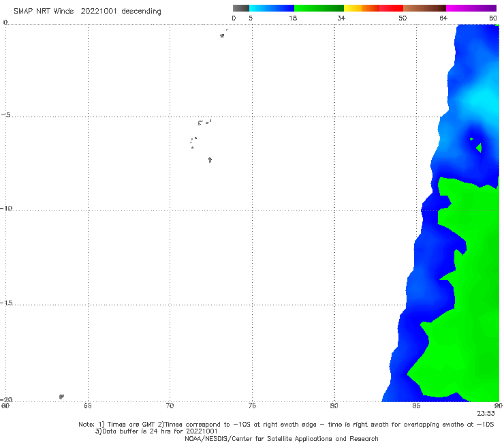The height and width of the screenshot is (443, 504).
Task: Click the color bar label '34'
Action: 341,18
